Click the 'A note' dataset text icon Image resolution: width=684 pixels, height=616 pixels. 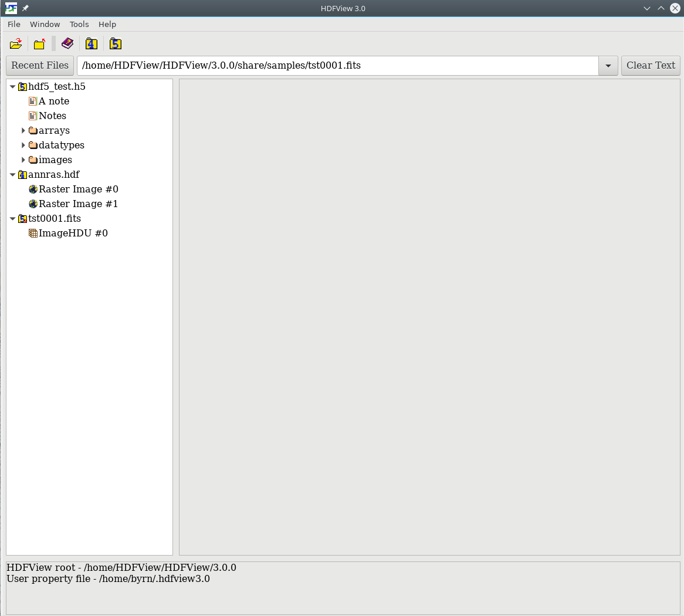33,101
